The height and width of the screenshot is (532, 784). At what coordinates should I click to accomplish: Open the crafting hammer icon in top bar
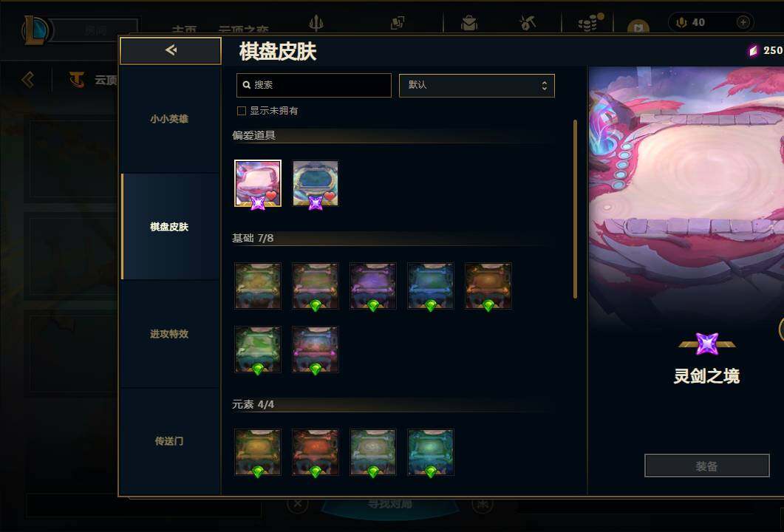[x=528, y=22]
